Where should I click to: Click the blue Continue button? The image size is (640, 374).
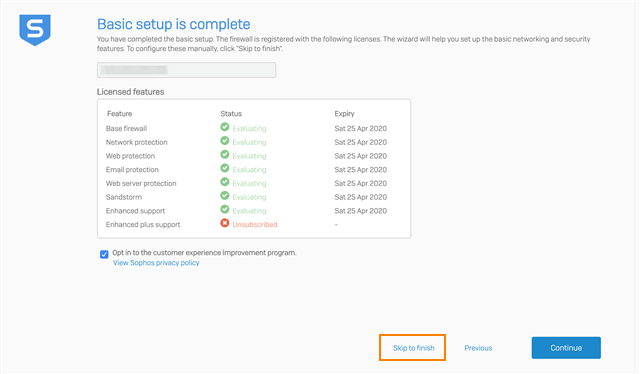pyautogui.click(x=566, y=348)
